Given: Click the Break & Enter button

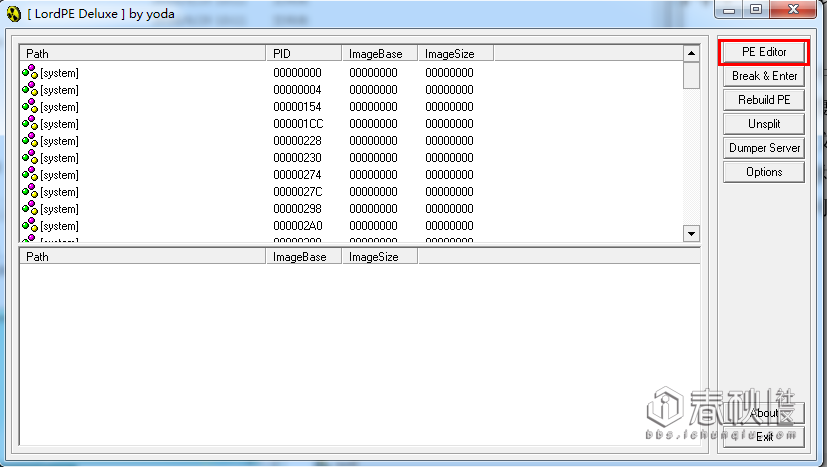Looking at the screenshot, I should pos(764,76).
